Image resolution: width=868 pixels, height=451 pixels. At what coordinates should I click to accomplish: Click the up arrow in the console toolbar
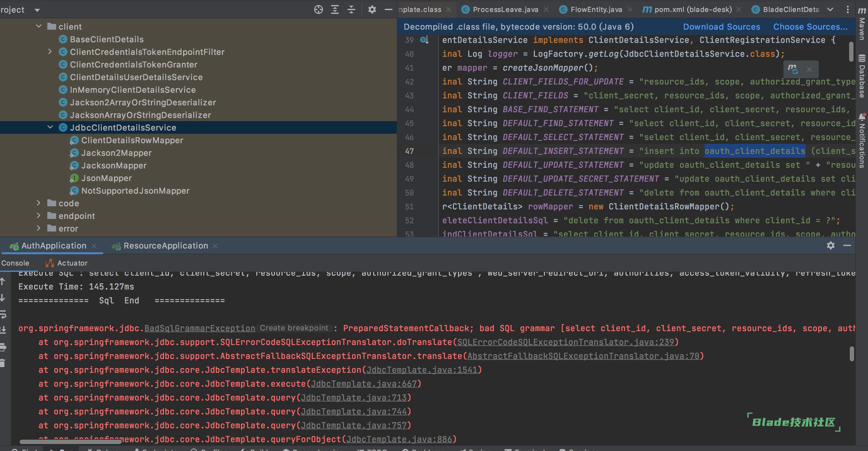coord(3,281)
